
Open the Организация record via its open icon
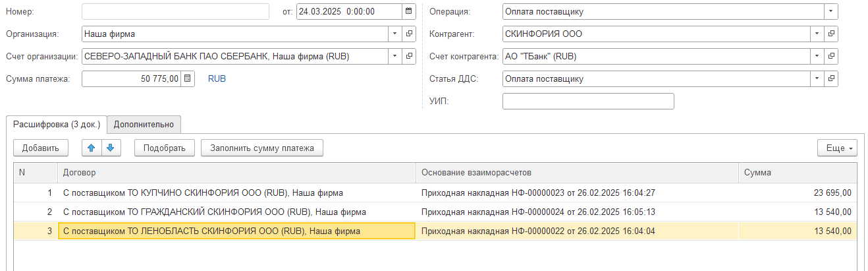409,34
